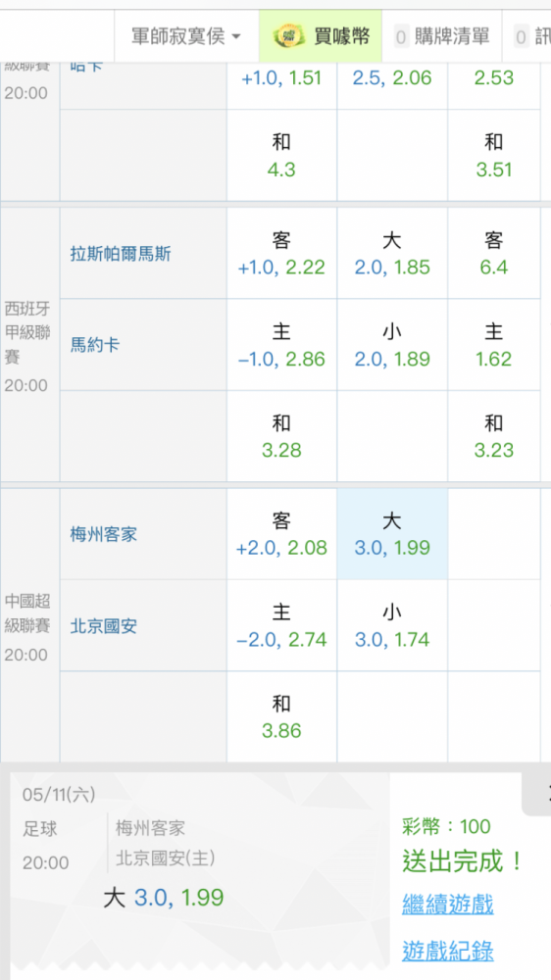Open the 軍師寂寞侯 user dropdown

(186, 36)
